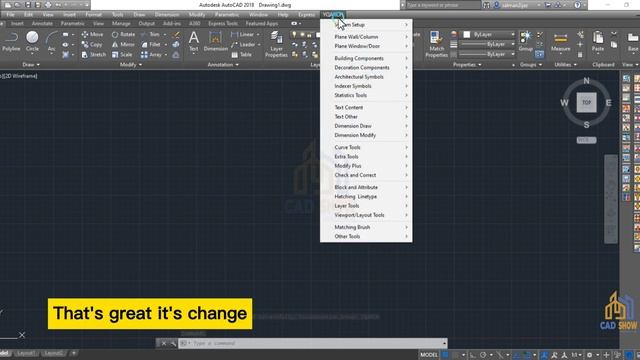Toggle the workspace switching gear icon

589,355
